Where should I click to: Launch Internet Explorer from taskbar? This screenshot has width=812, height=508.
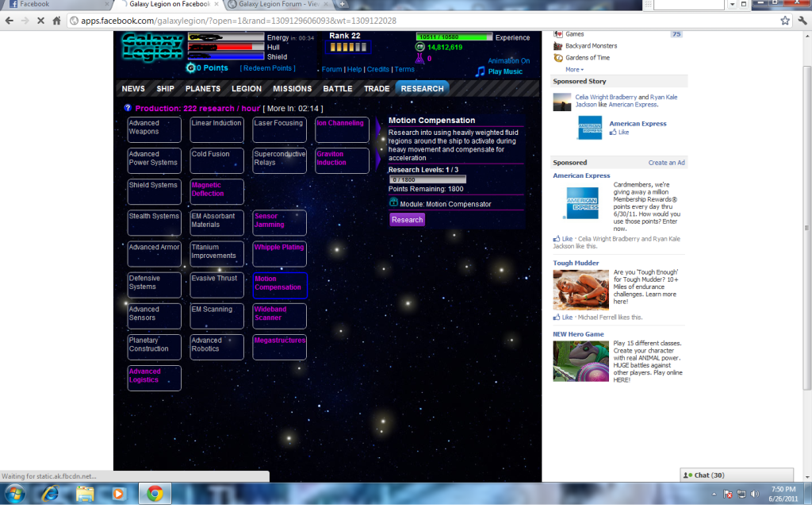click(50, 494)
